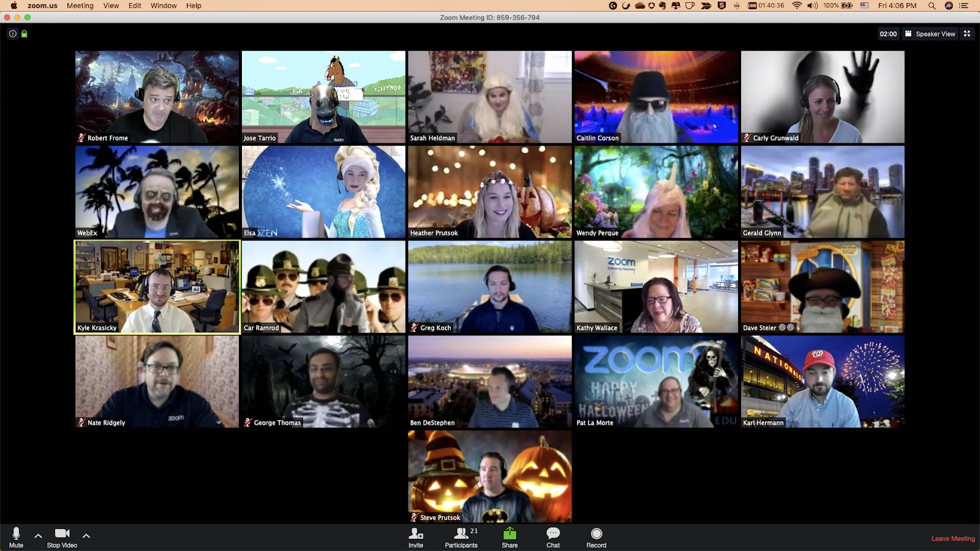Image resolution: width=980 pixels, height=551 pixels.
Task: Open the zoom.us application menu
Action: [42, 6]
